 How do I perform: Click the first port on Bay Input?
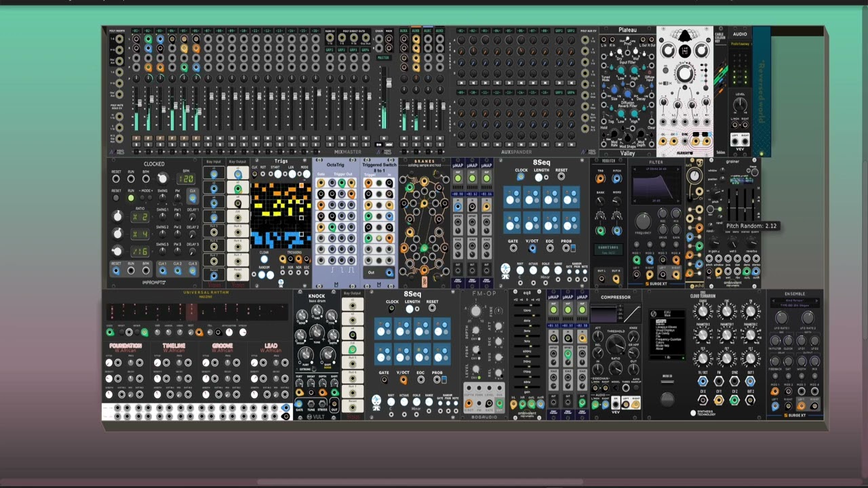coord(214,174)
